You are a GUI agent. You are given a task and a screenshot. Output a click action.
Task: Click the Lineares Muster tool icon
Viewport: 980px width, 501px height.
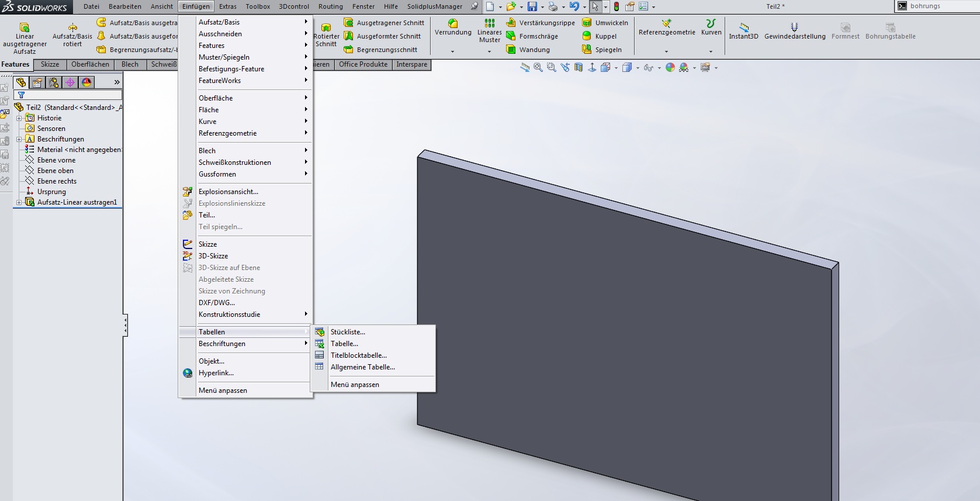490,23
